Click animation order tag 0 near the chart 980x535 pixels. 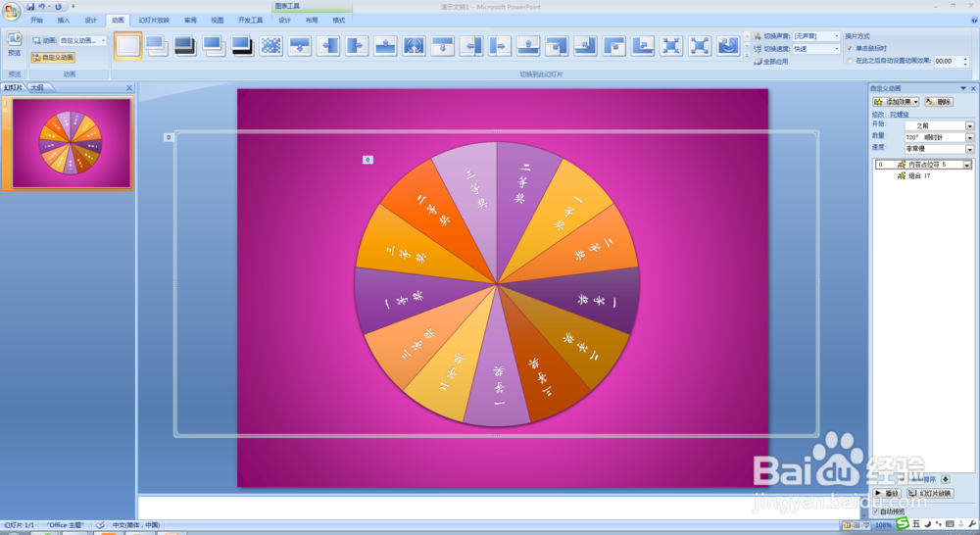point(367,160)
